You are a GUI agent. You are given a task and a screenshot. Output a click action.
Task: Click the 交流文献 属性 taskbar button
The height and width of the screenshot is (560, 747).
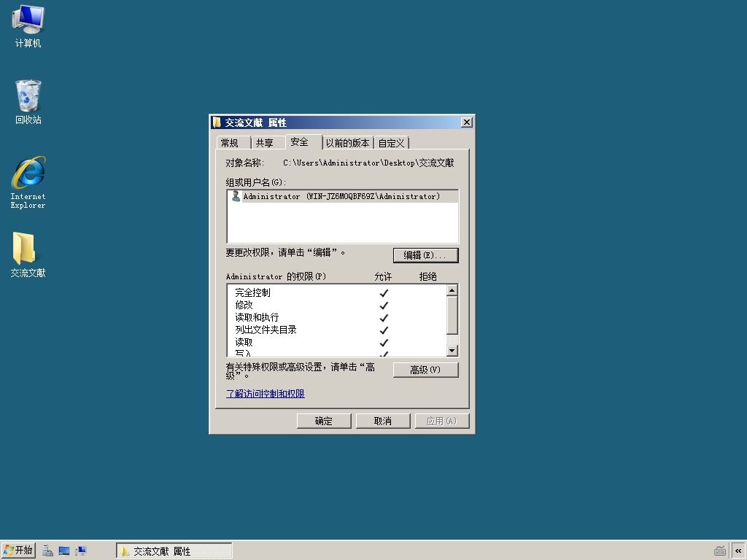pyautogui.click(x=174, y=551)
